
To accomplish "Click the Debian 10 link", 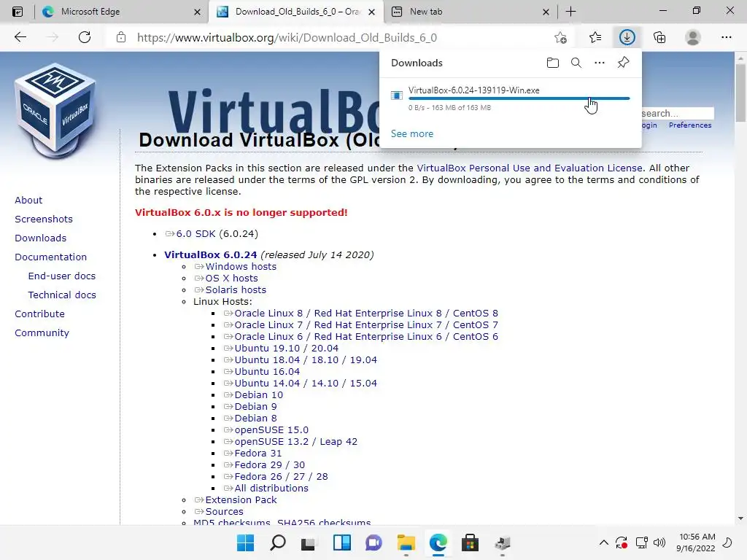I will pos(259,394).
